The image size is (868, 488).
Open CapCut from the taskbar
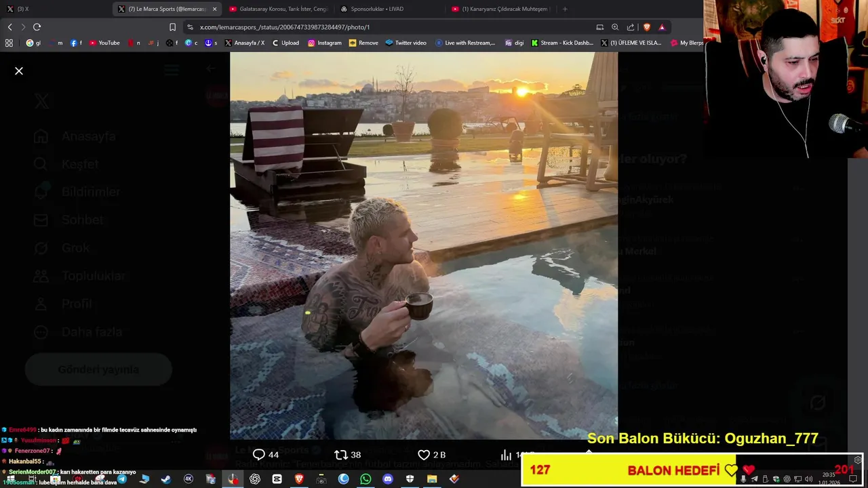[x=277, y=479]
